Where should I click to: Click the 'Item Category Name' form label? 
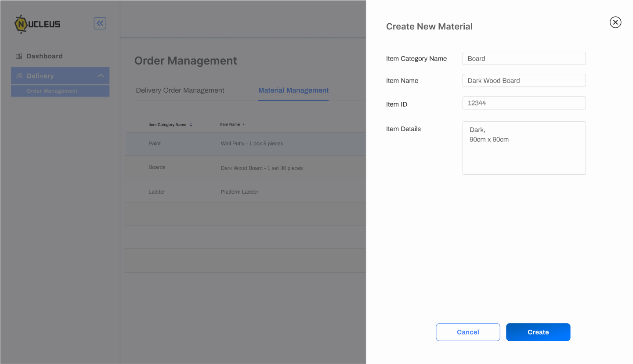(416, 58)
